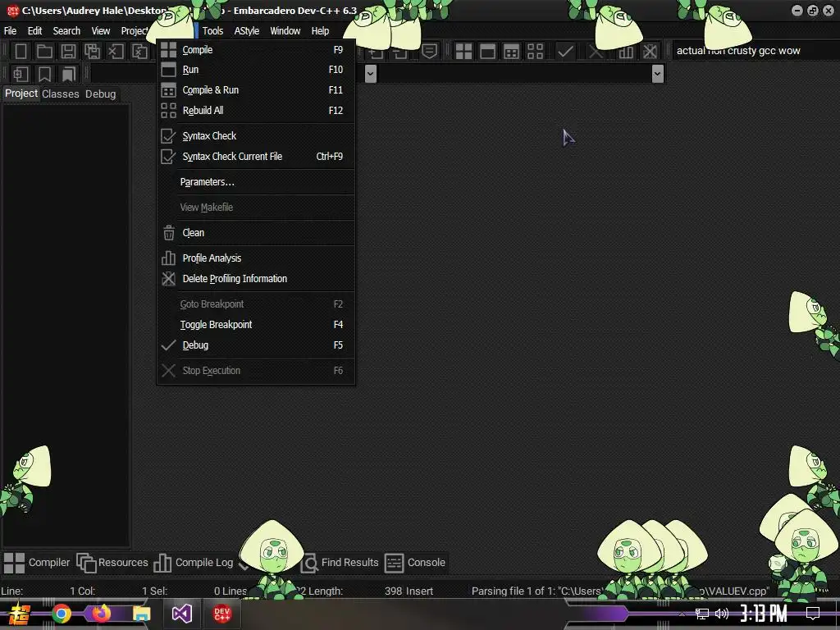This screenshot has height=630, width=840.
Task: Click the network tray icon
Action: tap(702, 614)
